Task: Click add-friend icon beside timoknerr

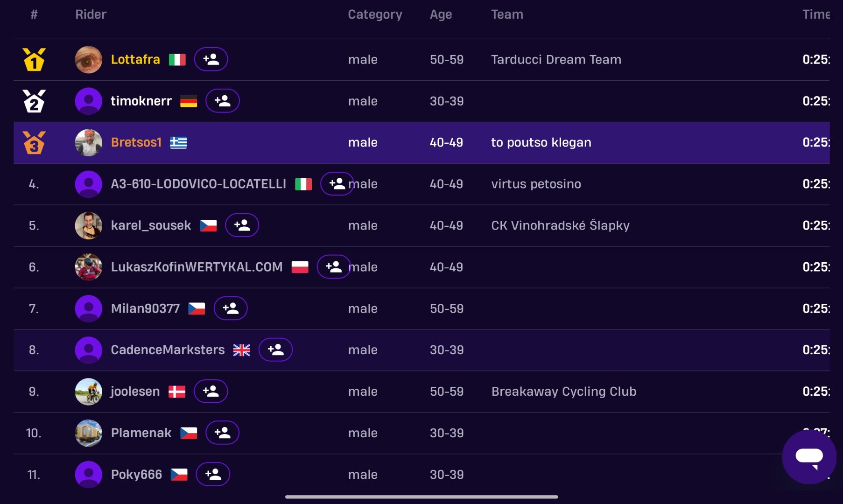Action: click(x=223, y=101)
